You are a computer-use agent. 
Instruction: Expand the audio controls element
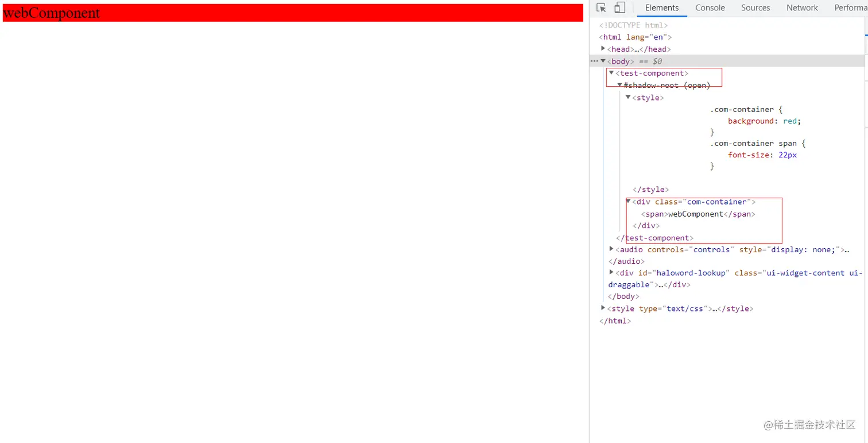tap(611, 249)
